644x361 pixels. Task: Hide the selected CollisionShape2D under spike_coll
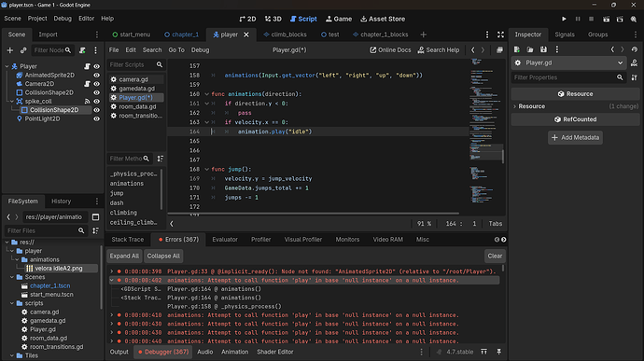[x=96, y=110]
